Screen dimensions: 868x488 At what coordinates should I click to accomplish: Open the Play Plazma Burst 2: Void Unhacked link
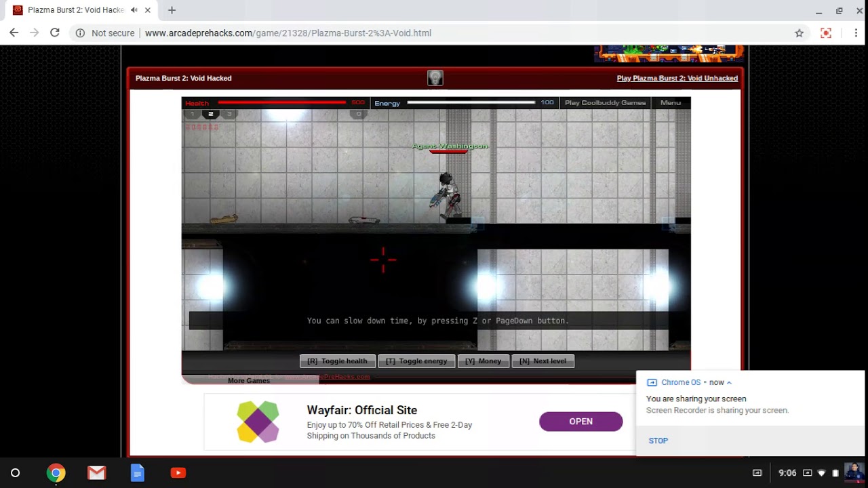pyautogui.click(x=677, y=78)
